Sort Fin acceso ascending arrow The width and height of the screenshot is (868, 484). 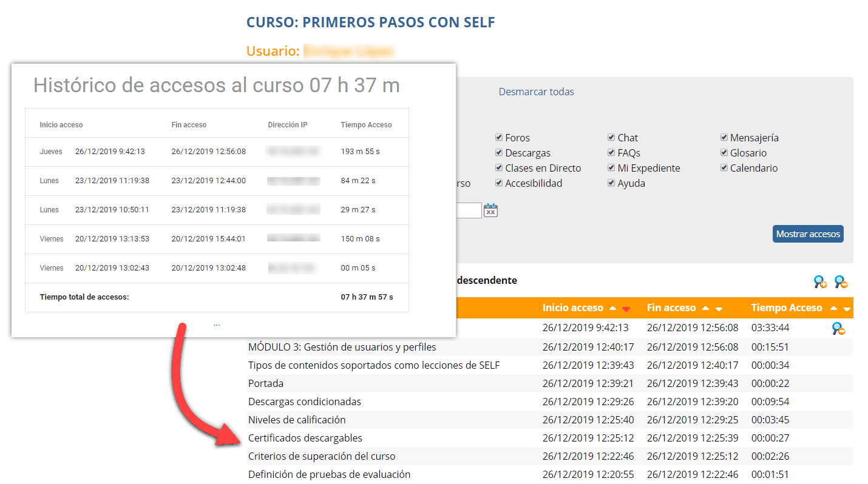coord(705,309)
